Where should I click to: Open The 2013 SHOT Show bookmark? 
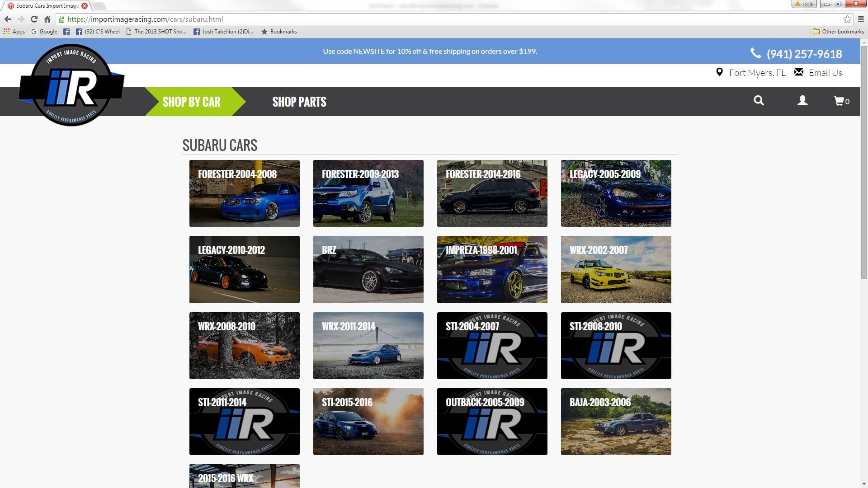point(156,32)
